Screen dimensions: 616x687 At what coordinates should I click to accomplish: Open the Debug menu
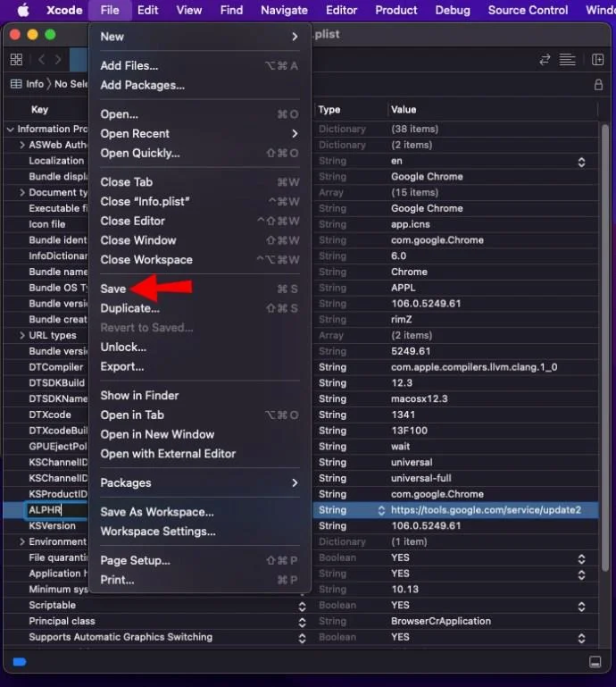pos(453,10)
